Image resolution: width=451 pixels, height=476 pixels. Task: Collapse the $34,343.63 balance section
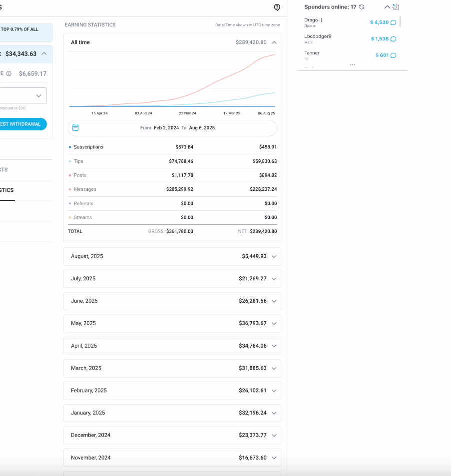point(44,53)
